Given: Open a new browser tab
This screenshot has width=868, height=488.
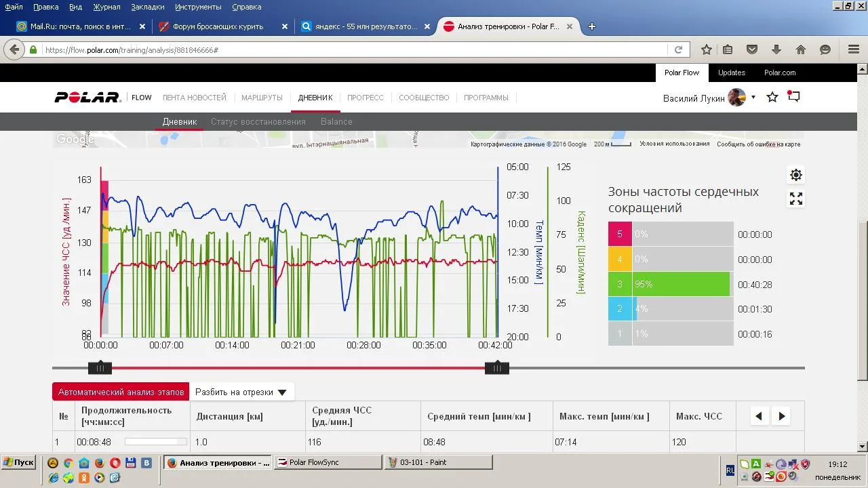Looking at the screenshot, I should (x=592, y=26).
